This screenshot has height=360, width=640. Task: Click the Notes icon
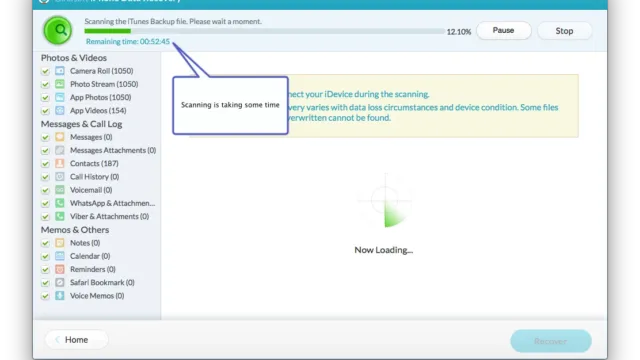pyautogui.click(x=60, y=242)
